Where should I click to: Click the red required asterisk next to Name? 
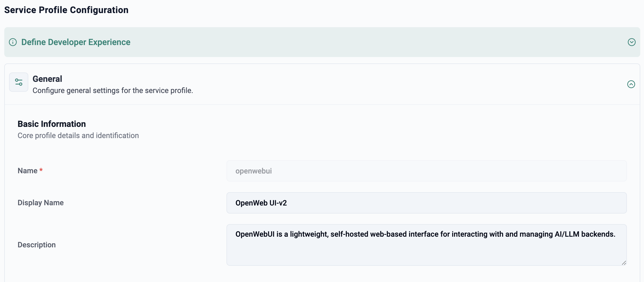tap(41, 170)
